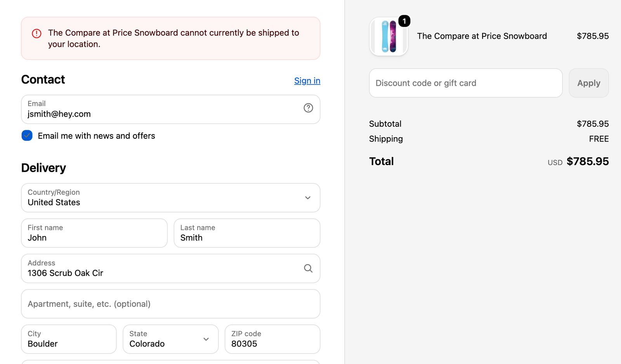The width and height of the screenshot is (621, 364).
Task: Click the Subtotal amount $785.95
Action: 593,124
